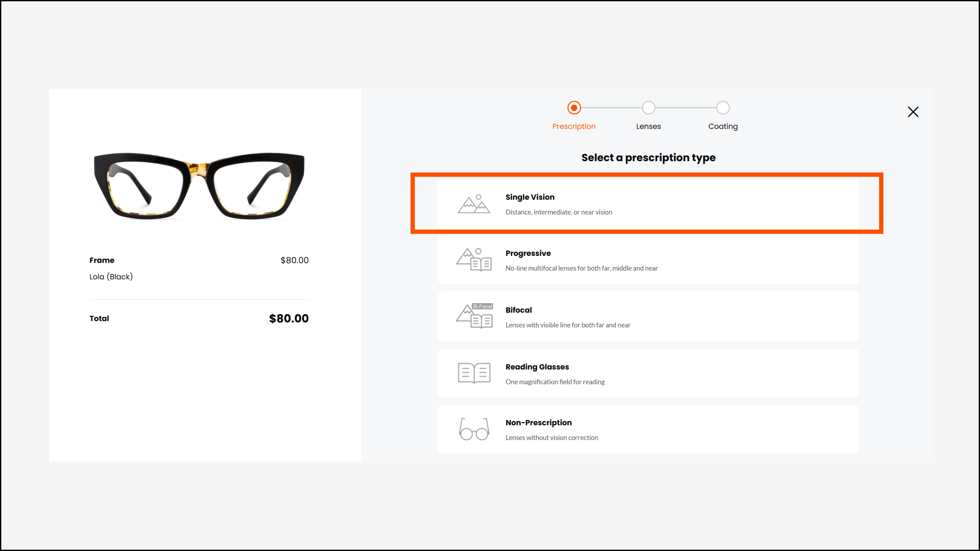This screenshot has width=980, height=551.
Task: Choose the Single Vision title
Action: coord(530,197)
